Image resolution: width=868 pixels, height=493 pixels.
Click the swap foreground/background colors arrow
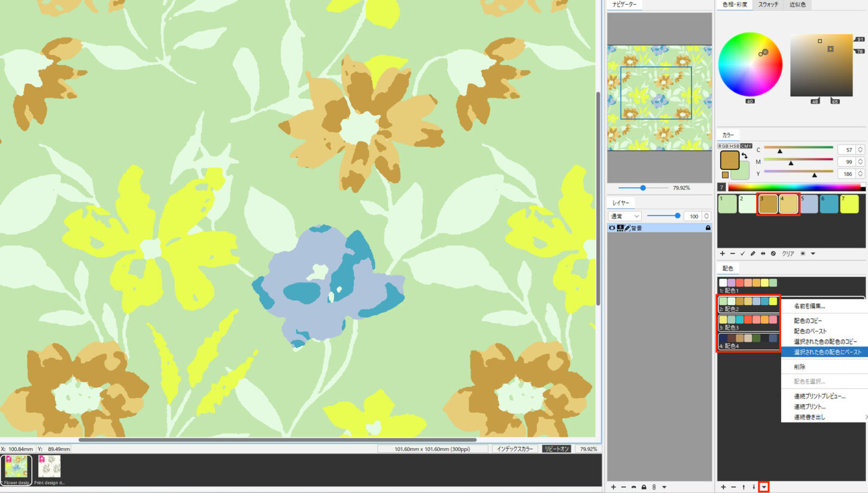tap(746, 156)
